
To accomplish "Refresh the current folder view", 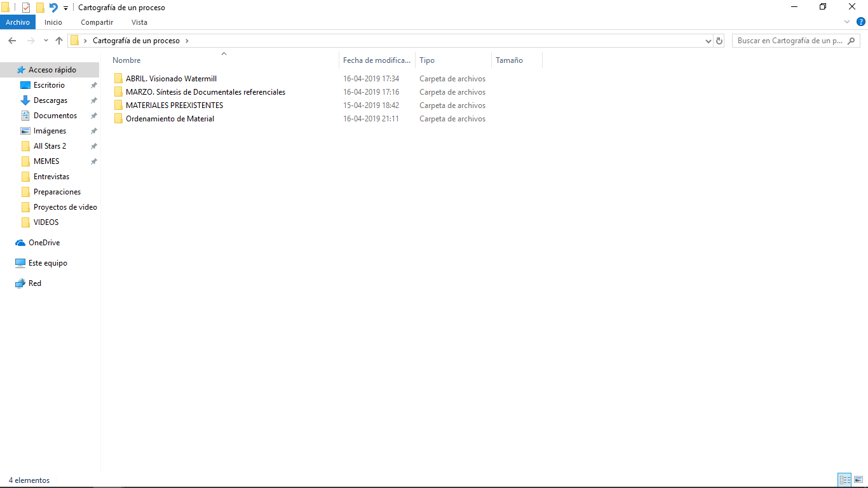I will pos(719,41).
